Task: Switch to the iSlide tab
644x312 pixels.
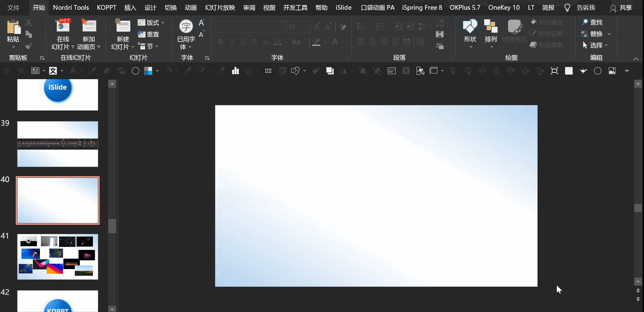Action: click(343, 8)
